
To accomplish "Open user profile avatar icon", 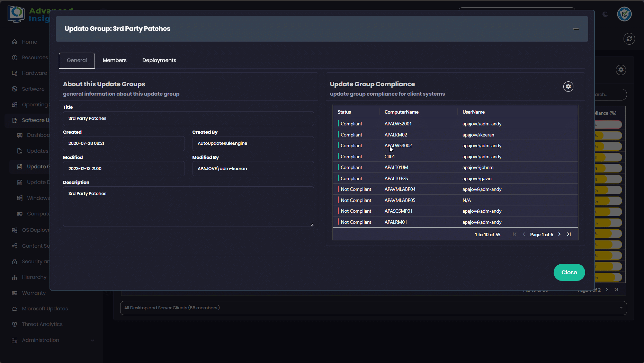I will (x=624, y=14).
